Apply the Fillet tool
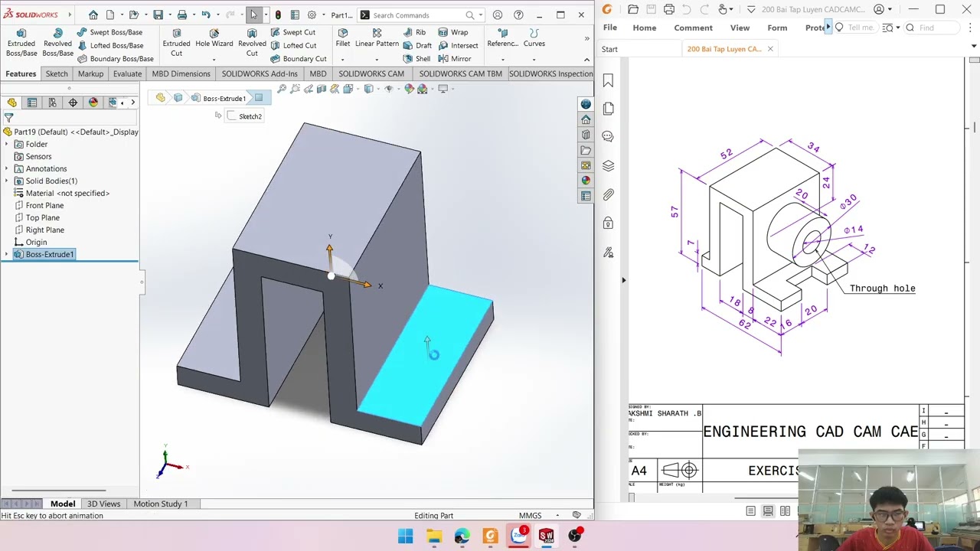 [342, 38]
